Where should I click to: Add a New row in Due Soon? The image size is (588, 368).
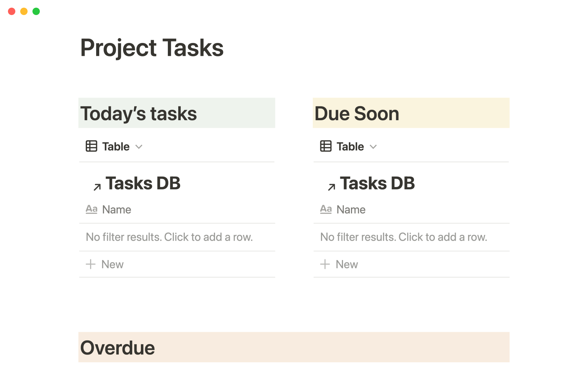347,264
